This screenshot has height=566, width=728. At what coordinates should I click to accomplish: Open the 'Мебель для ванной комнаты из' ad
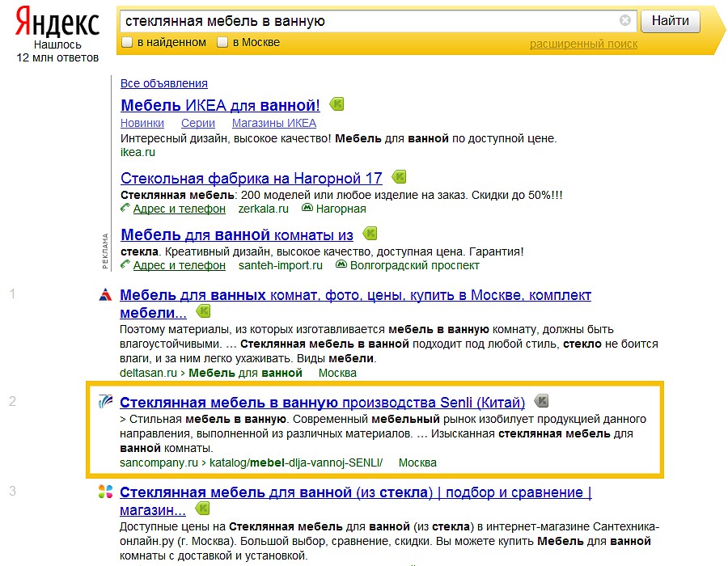[x=237, y=234]
